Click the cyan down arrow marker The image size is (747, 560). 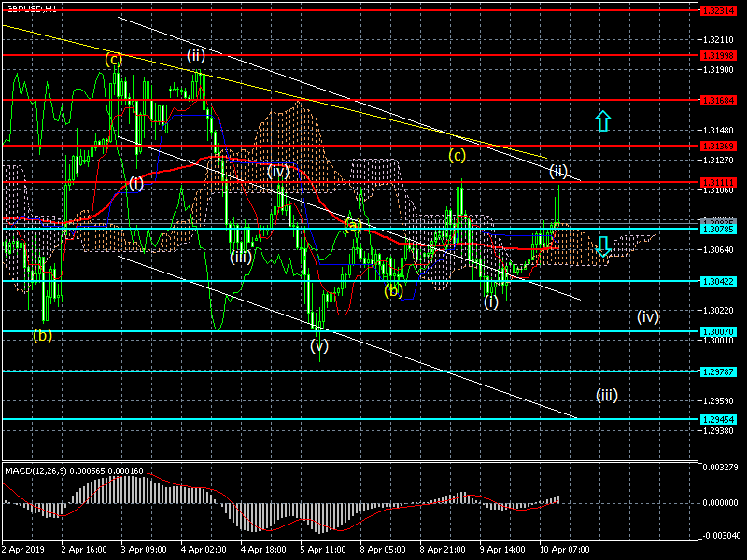(x=603, y=246)
